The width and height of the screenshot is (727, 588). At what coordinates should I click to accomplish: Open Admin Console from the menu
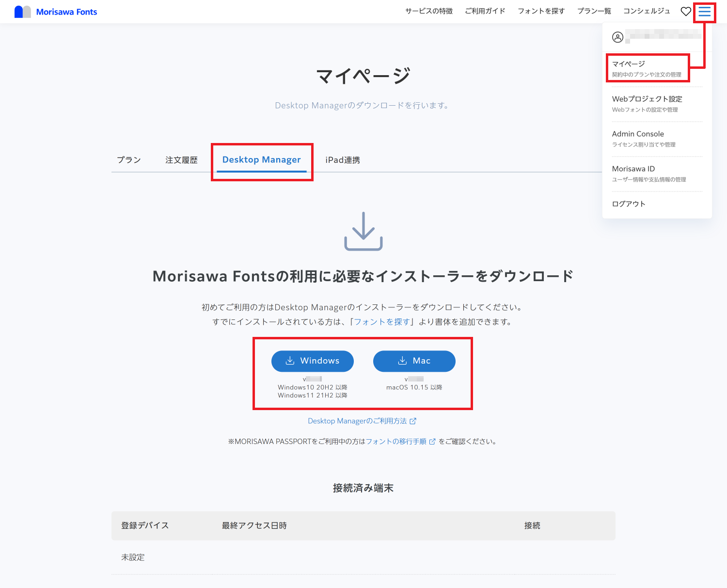coord(638,138)
